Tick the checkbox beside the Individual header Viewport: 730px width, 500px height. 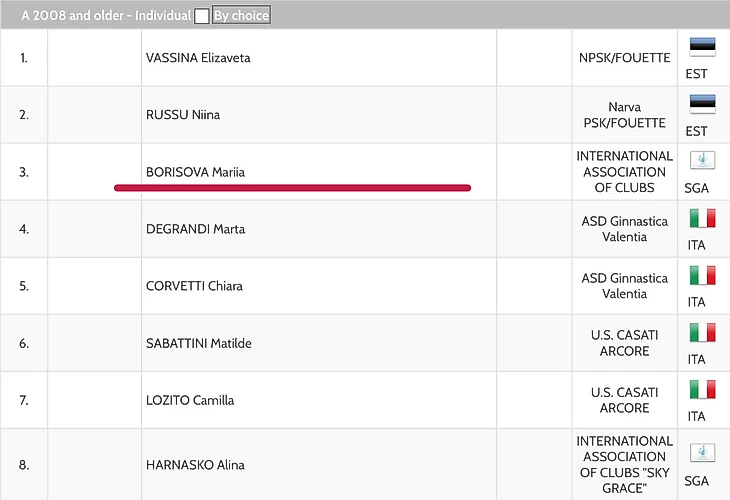click(202, 16)
